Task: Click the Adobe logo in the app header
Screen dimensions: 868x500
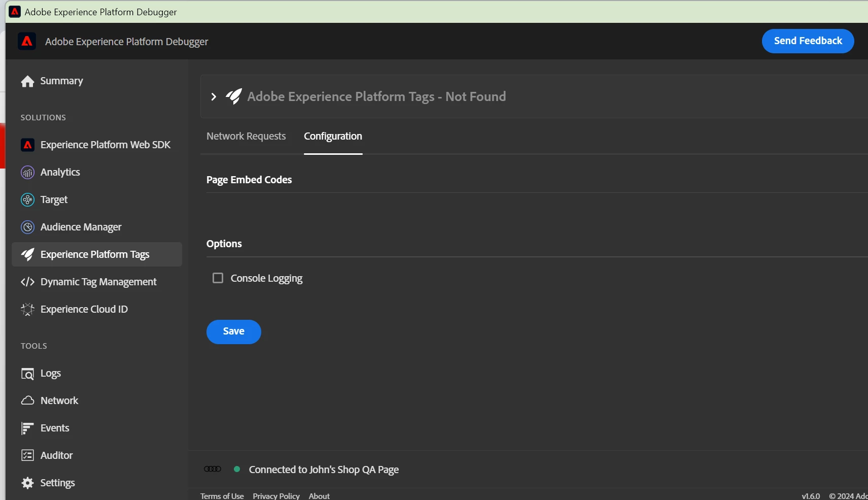Action: coord(27,41)
